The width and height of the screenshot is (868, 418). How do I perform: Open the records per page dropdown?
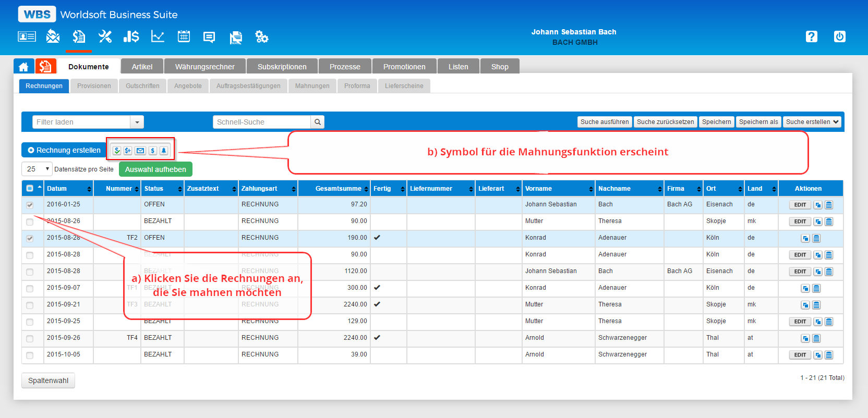(x=37, y=169)
